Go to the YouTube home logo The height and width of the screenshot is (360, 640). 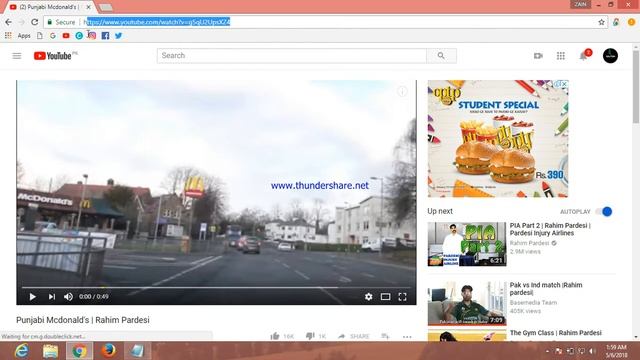point(53,56)
